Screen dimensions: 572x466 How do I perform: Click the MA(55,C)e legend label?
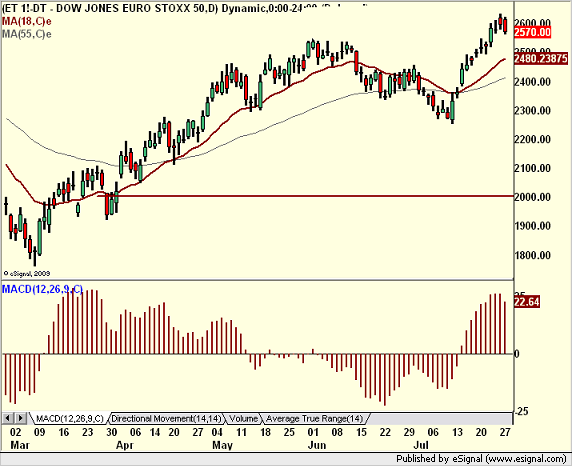tap(27, 34)
